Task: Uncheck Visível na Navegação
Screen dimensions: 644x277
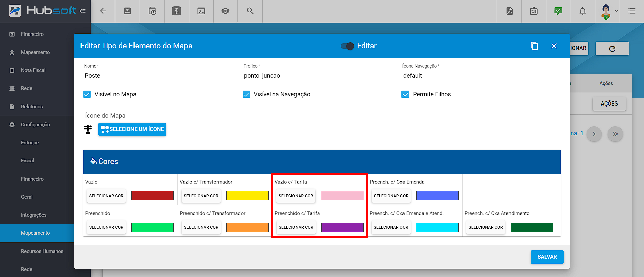Action: 246,94
